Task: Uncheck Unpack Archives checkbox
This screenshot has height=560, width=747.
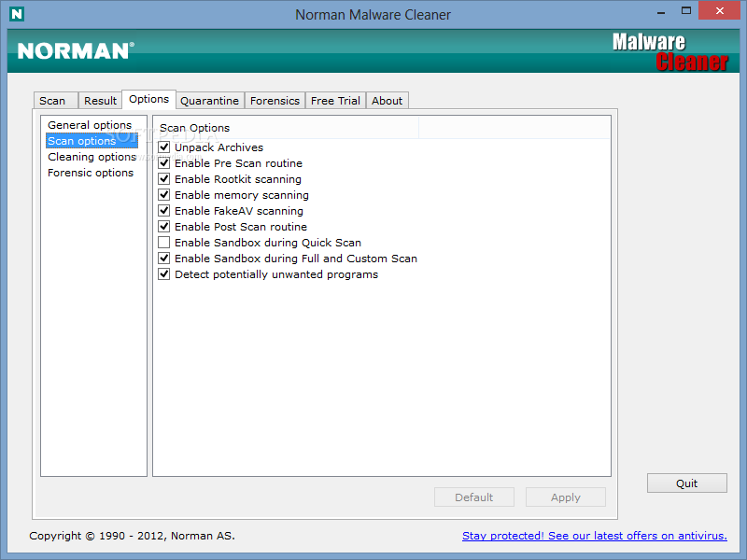Action: (x=164, y=147)
